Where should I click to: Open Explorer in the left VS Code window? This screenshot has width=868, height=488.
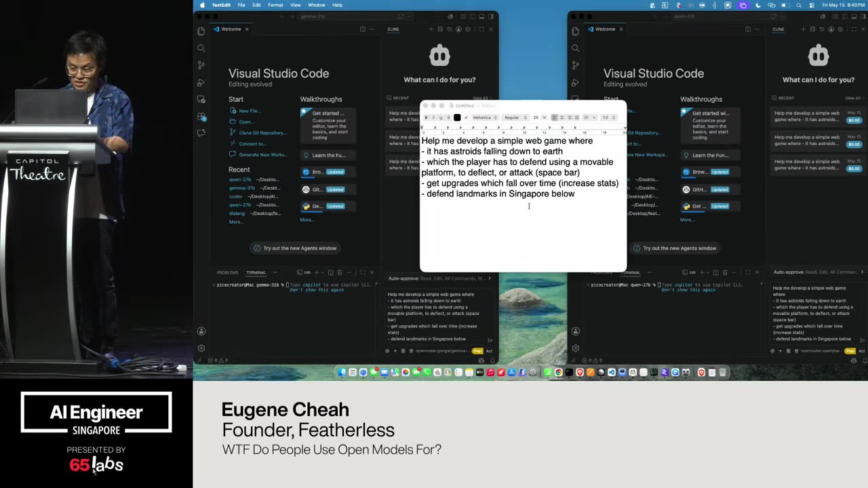tap(201, 31)
